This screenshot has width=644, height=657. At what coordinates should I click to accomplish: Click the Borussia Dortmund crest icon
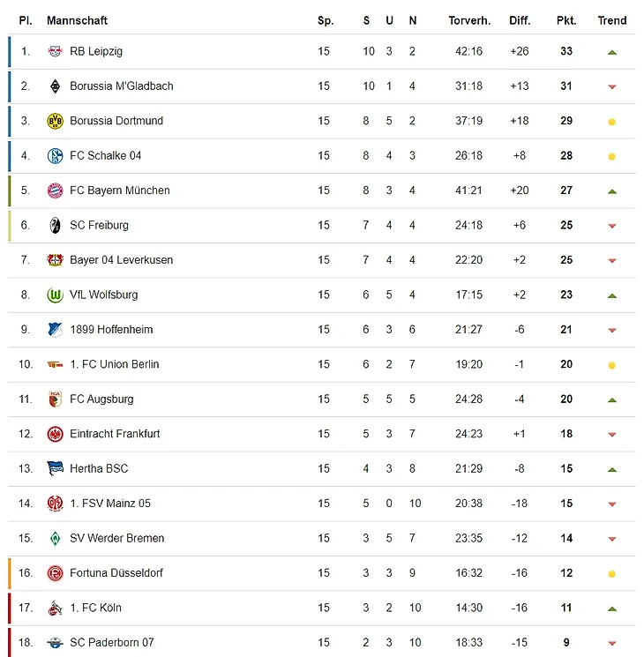pyautogui.click(x=55, y=121)
